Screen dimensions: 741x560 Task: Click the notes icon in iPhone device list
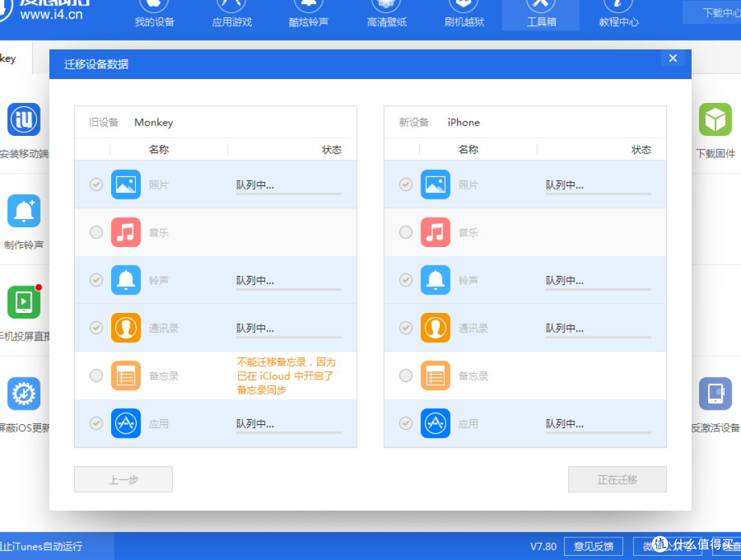tap(435, 375)
